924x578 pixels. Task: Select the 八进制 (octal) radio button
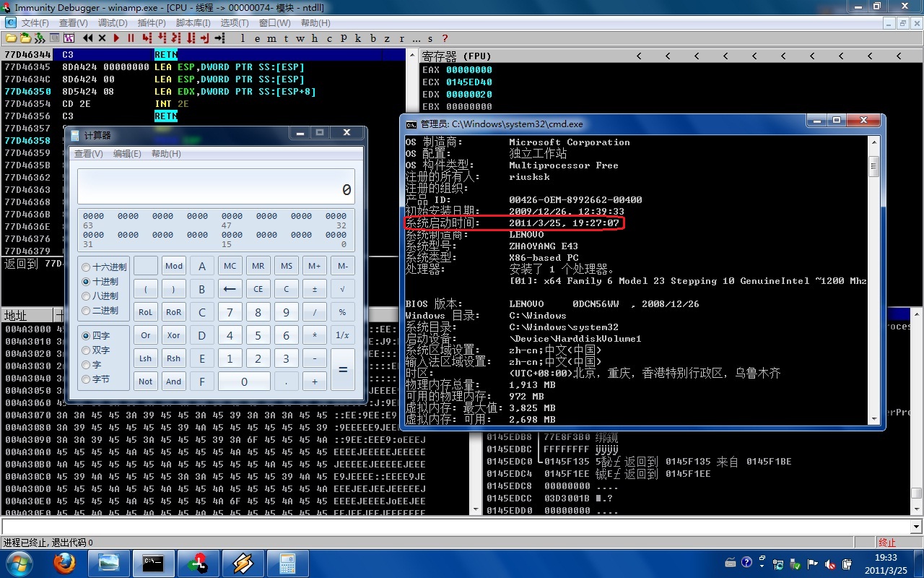[x=100, y=296]
